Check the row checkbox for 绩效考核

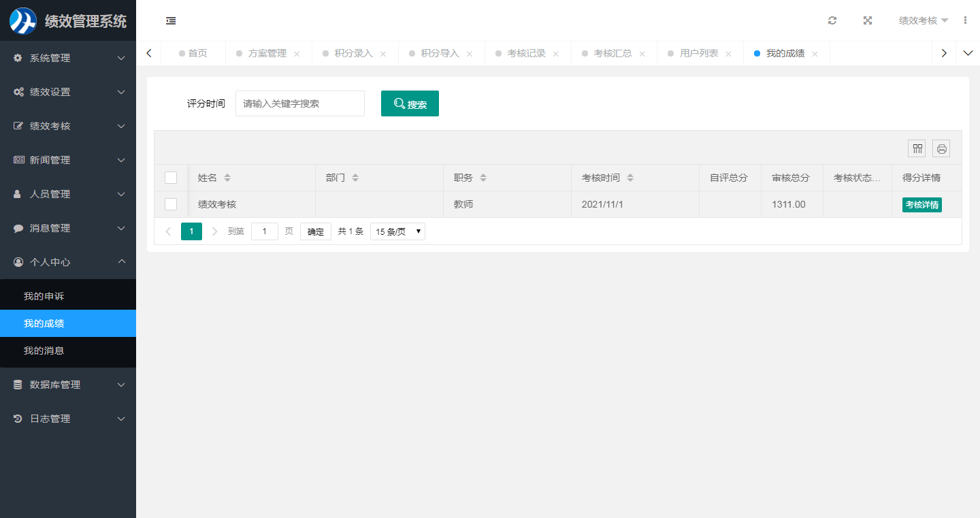pos(171,204)
